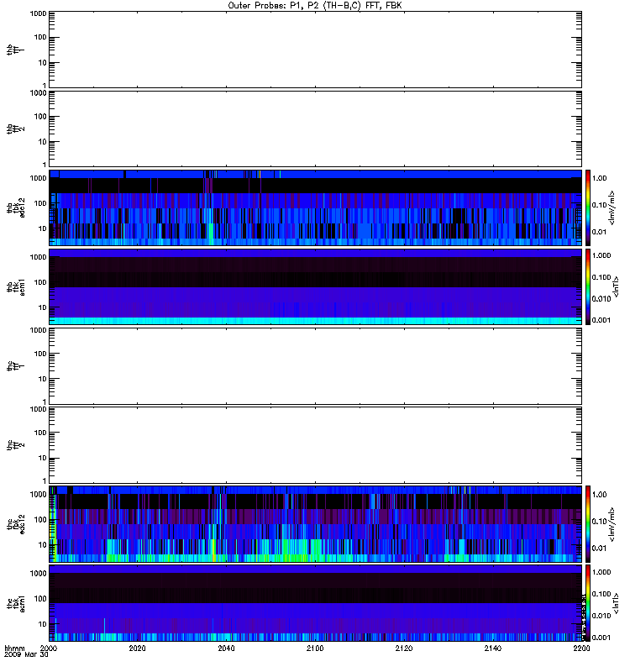Click the thc fbk scm1 color bar
Screen dimensions: 630x672
tap(588, 603)
